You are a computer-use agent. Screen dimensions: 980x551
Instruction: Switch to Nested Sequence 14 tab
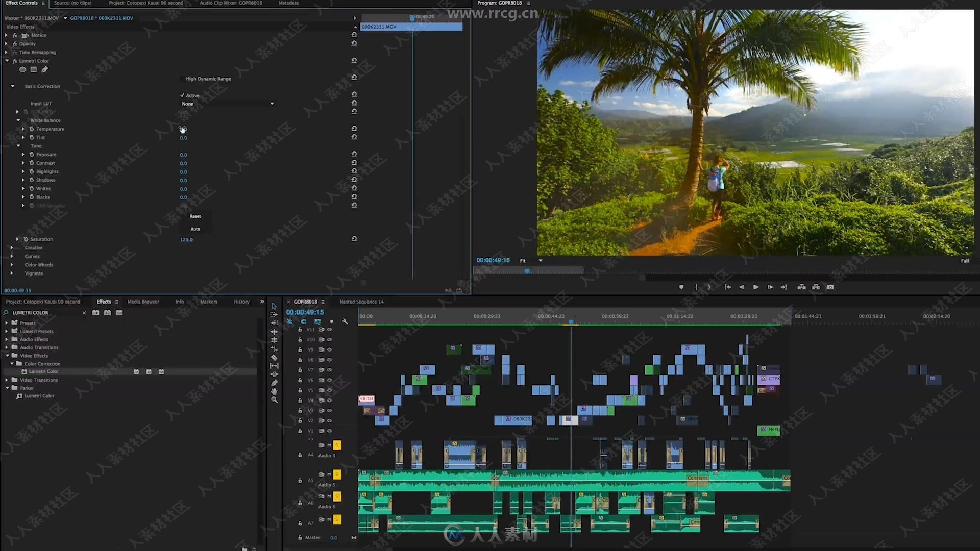pyautogui.click(x=361, y=302)
